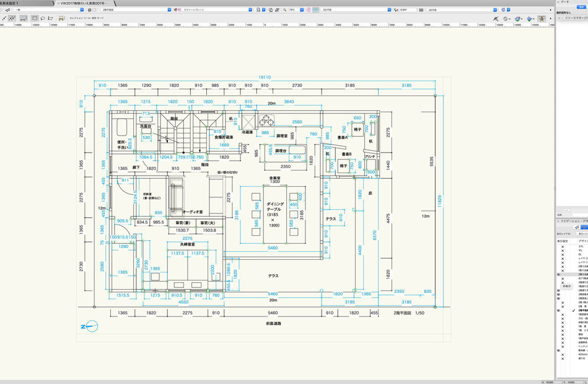
Task: Click the 表示設定 column header
Action: 562,240
